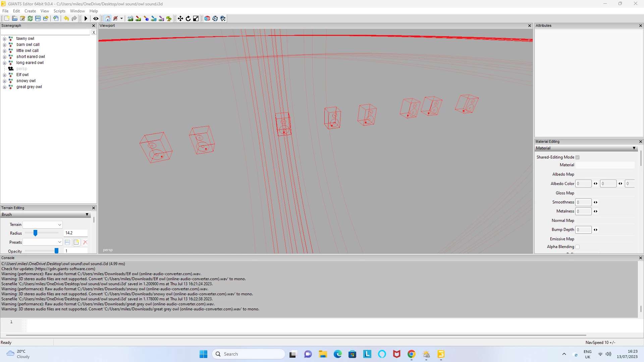644x362 pixels.
Task: Expand the snowy owl tree node
Action: pos(5,81)
